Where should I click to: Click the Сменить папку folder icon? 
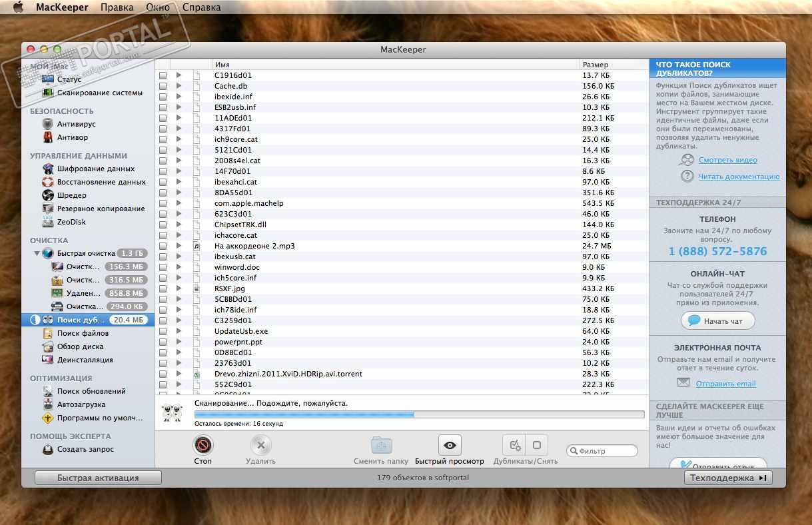pyautogui.click(x=382, y=445)
